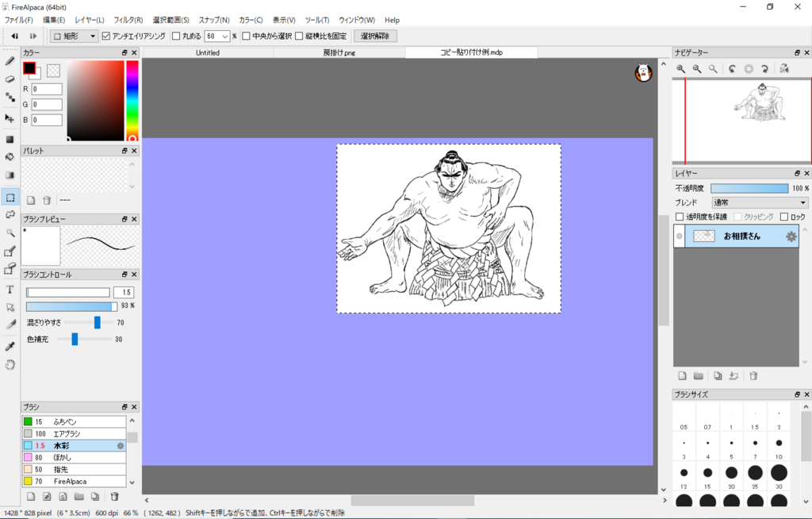Viewport: 812px width, 519px height.
Task: Expand the ブレンド mode dropdown
Action: [x=759, y=202]
